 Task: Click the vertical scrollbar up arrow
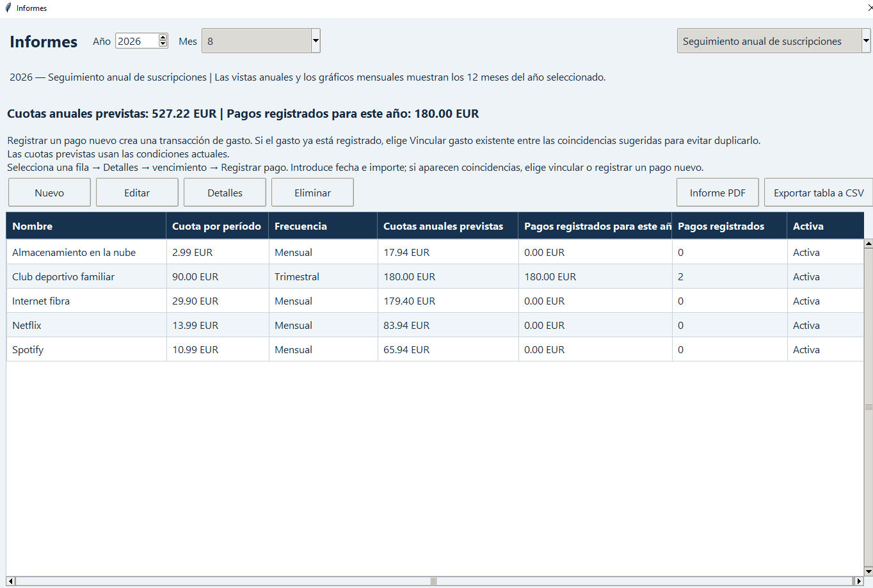pyautogui.click(x=869, y=244)
